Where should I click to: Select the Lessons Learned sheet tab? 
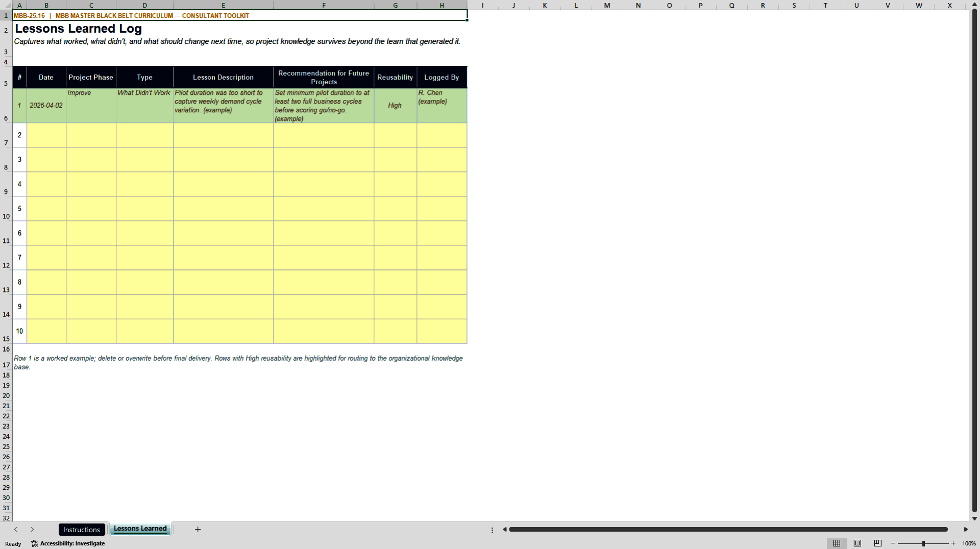click(140, 529)
